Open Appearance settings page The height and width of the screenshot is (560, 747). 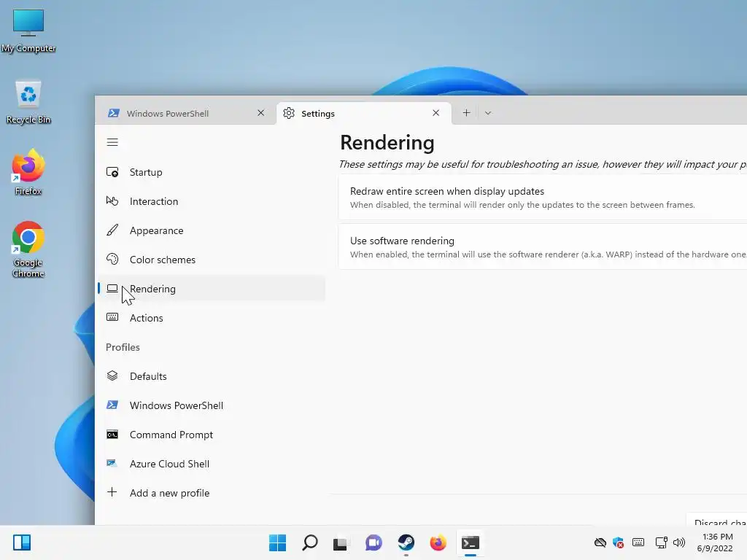point(212,230)
